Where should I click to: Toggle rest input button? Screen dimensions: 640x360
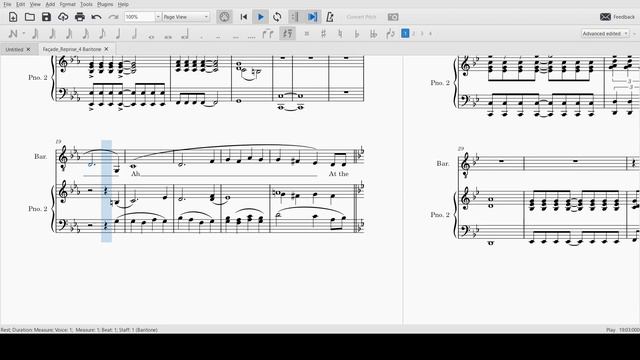[288, 34]
